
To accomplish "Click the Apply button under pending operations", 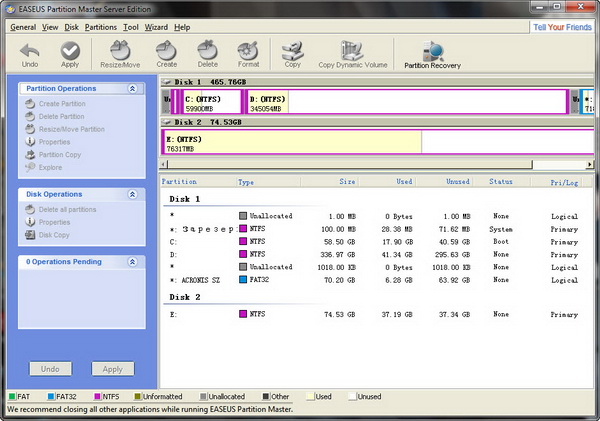I will pos(113,369).
